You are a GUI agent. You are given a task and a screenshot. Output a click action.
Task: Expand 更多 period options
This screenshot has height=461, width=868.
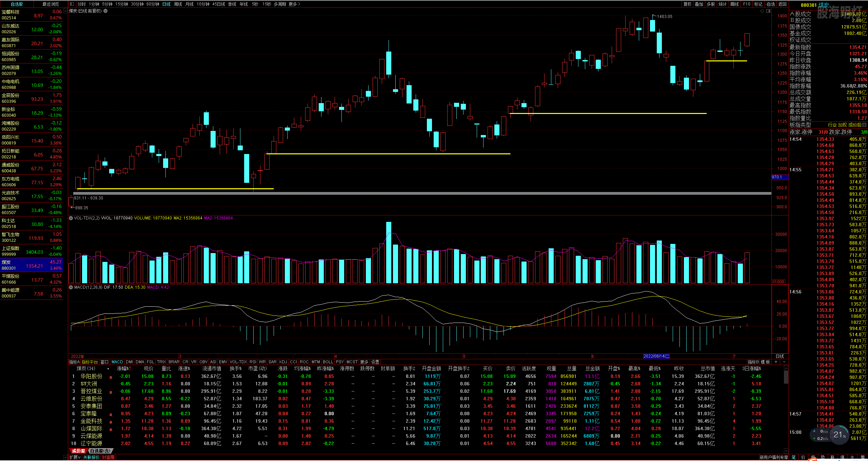tap(294, 4)
